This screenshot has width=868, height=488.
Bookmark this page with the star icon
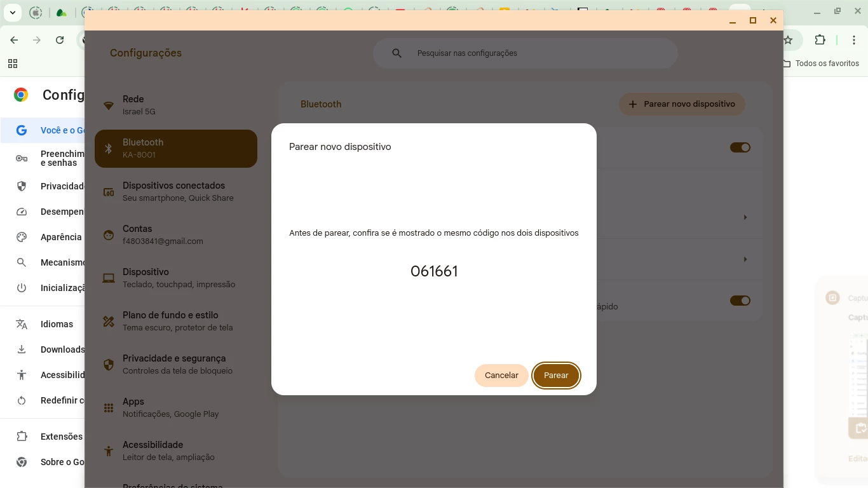(789, 40)
